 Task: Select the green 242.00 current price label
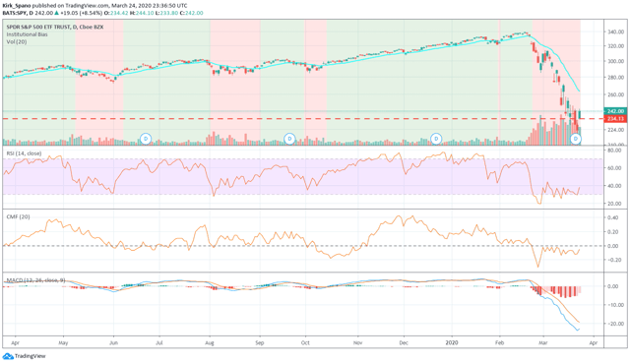(x=615, y=111)
